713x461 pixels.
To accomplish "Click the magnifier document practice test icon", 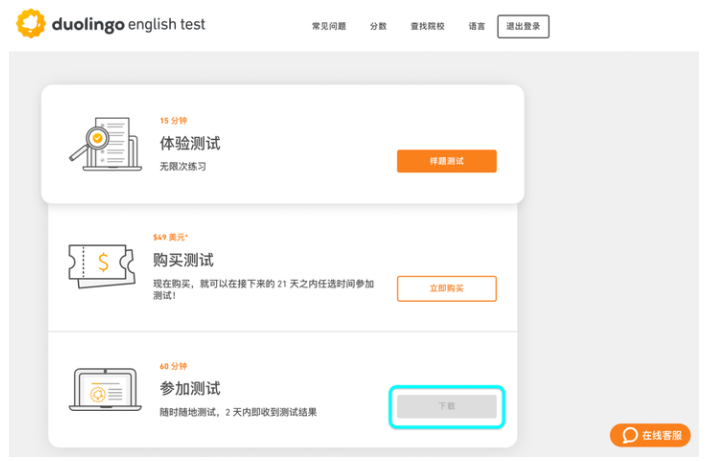I will [x=105, y=144].
